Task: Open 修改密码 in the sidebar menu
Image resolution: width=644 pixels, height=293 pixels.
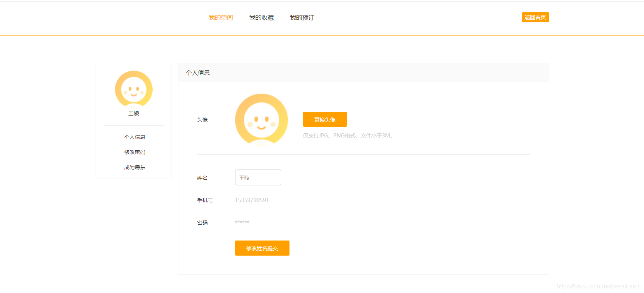Action: click(x=135, y=152)
